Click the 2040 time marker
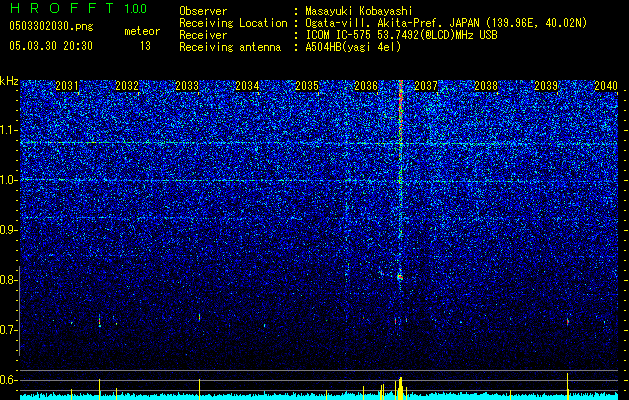629x400 pixels. click(606, 85)
